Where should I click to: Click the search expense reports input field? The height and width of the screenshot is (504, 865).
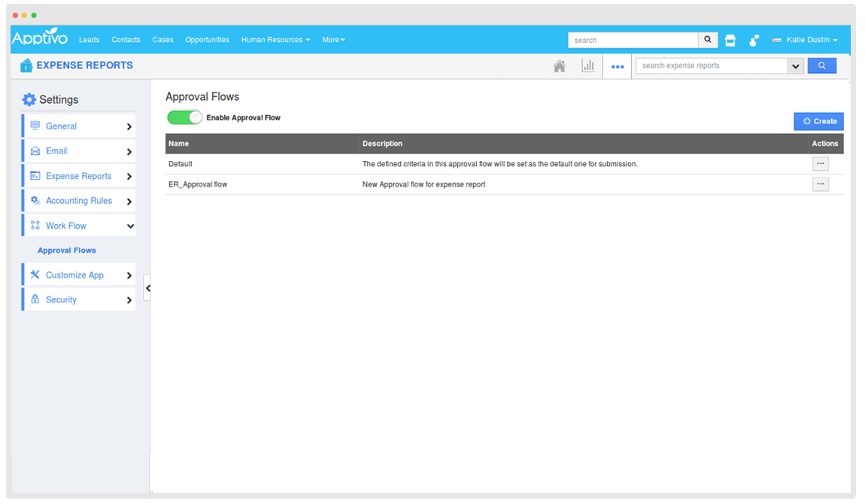pos(711,66)
